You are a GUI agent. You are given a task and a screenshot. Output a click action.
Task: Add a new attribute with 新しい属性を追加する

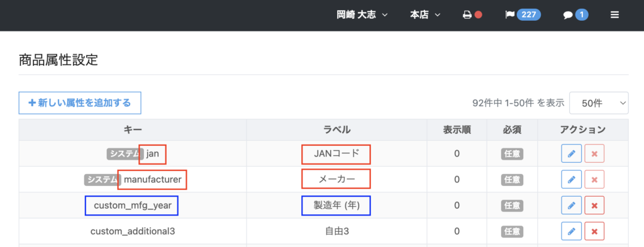point(80,102)
